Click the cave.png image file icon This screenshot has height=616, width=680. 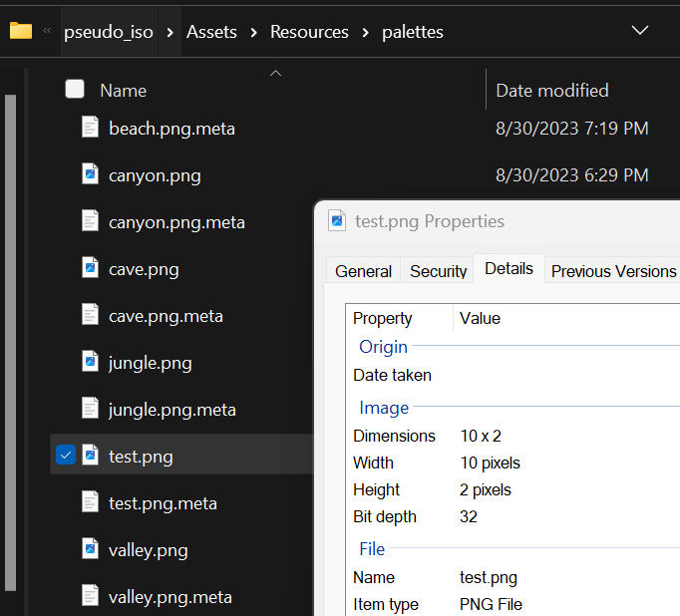90,268
